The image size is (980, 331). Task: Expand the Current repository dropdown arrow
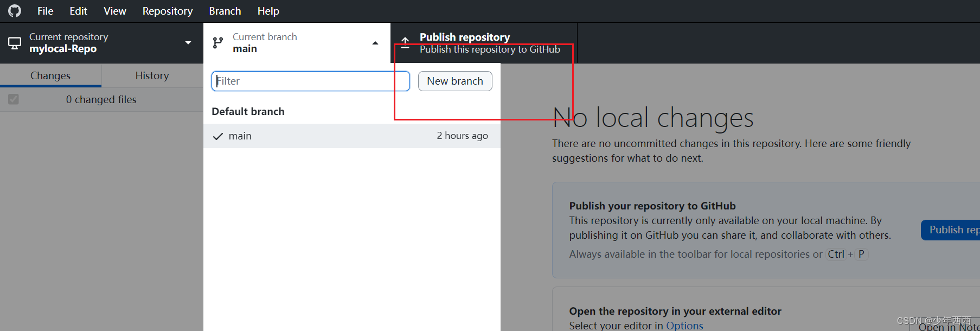[188, 43]
